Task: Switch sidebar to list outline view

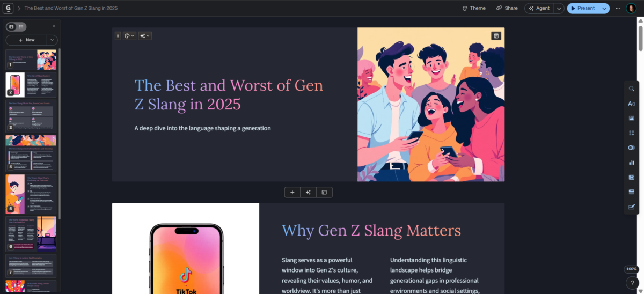Action: tap(21, 26)
